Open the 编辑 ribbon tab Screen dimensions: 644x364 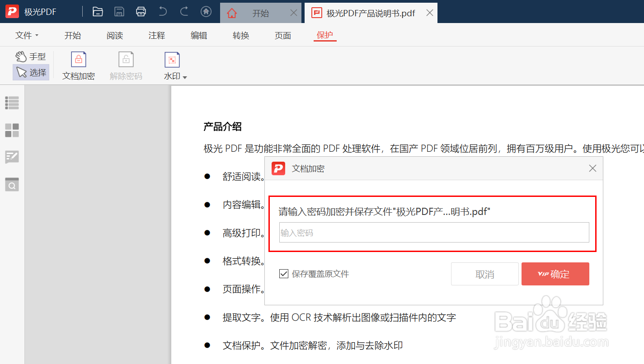pyautogui.click(x=199, y=35)
